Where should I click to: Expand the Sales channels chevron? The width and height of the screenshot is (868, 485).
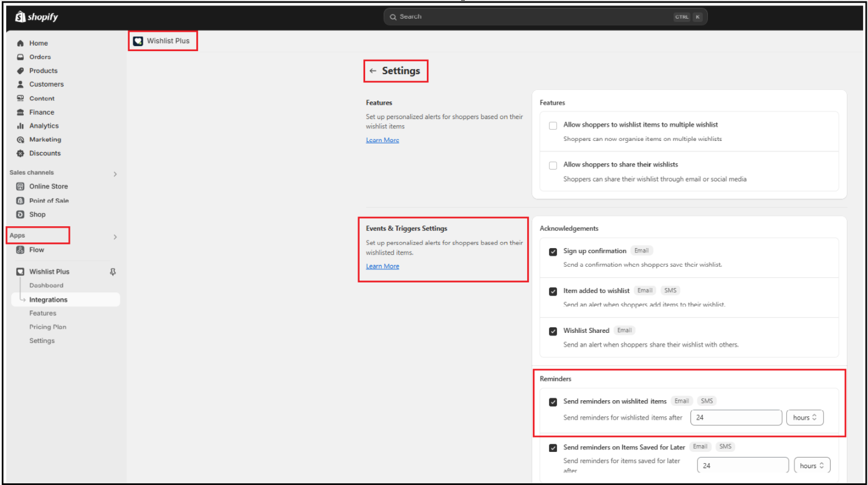coord(115,174)
